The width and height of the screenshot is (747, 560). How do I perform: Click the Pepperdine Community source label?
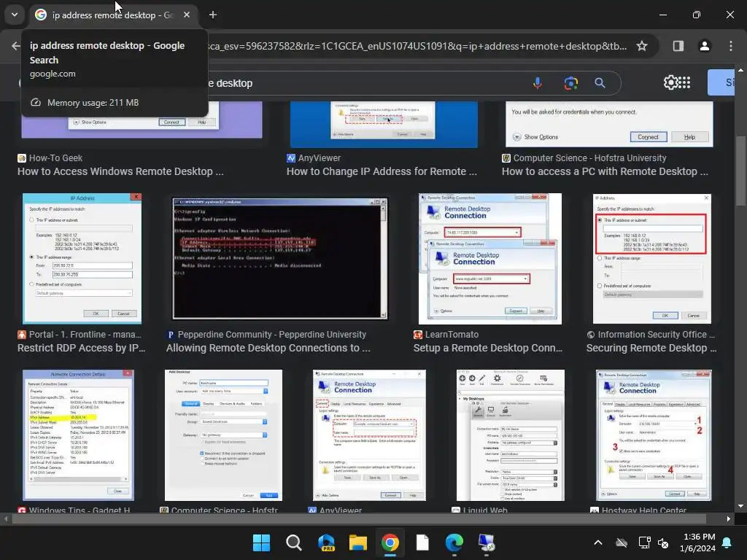(x=271, y=335)
